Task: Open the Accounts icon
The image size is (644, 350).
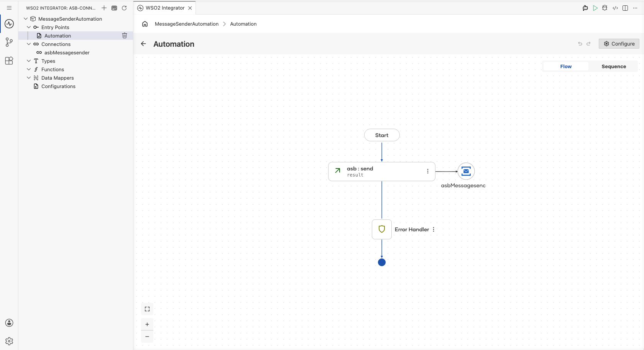Action: (9, 323)
